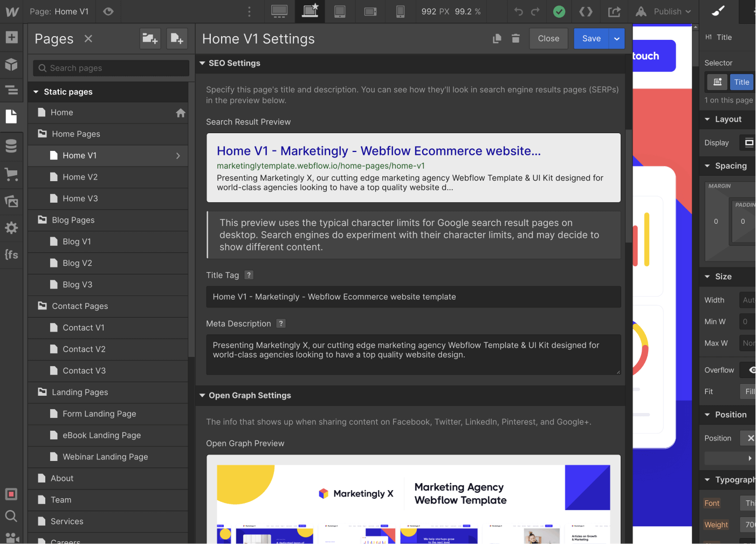Click the undo arrow icon
756x544 pixels.
click(519, 11)
